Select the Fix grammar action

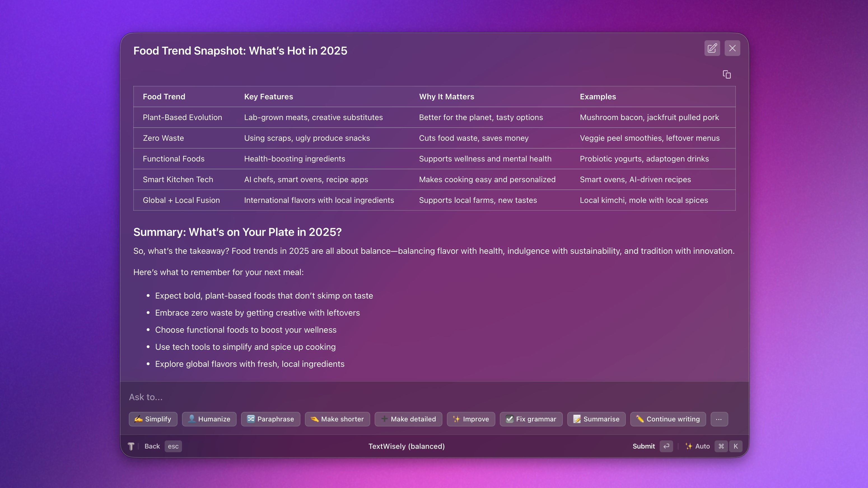point(531,419)
